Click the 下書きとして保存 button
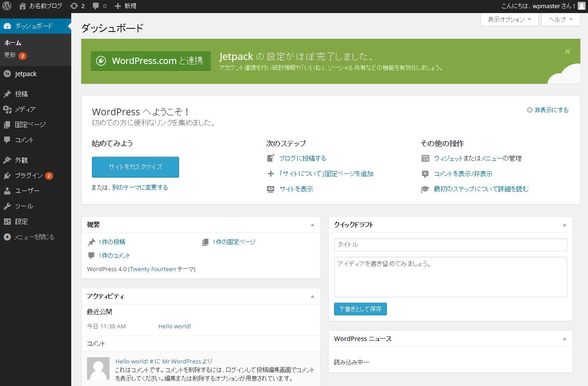The image size is (588, 386). (360, 309)
